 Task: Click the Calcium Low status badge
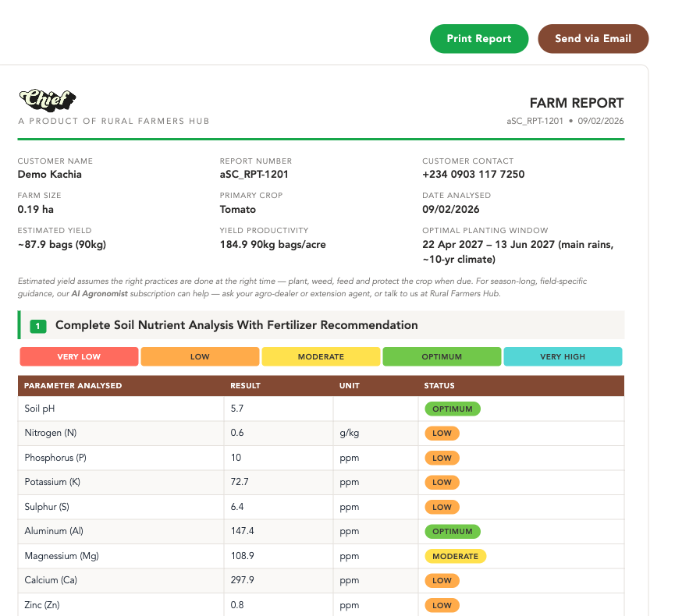[x=442, y=580]
